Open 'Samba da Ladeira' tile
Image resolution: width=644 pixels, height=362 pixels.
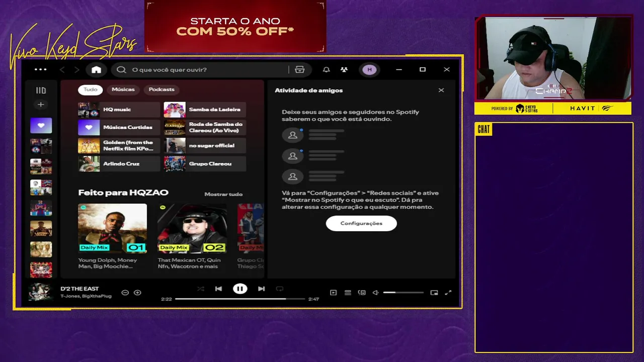[x=205, y=110]
